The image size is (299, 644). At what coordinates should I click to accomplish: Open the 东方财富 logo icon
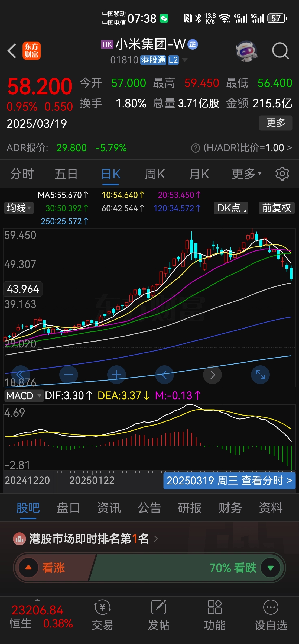(31, 51)
